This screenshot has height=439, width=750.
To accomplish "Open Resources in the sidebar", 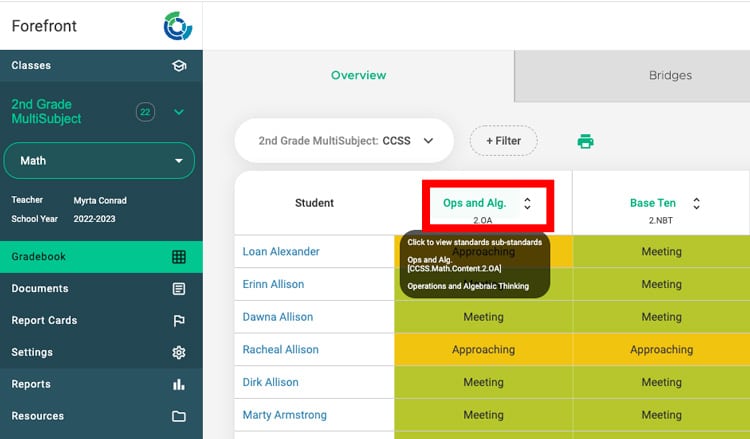I will pyautogui.click(x=101, y=416).
